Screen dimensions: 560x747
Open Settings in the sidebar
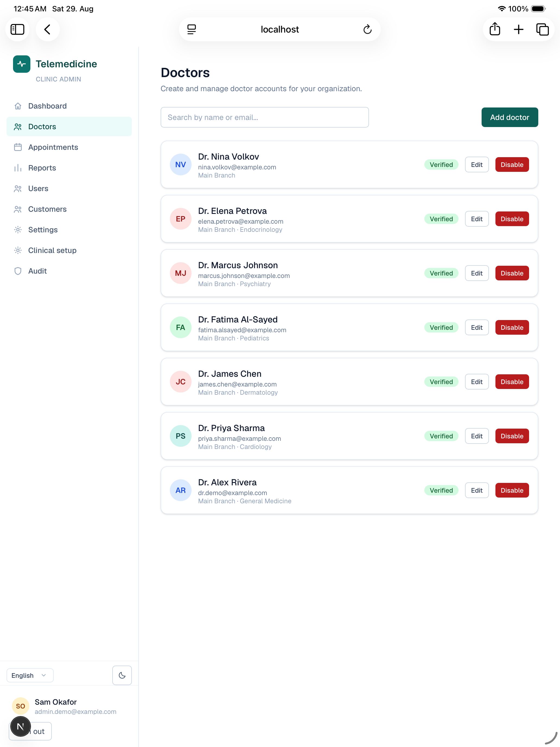(x=69, y=230)
